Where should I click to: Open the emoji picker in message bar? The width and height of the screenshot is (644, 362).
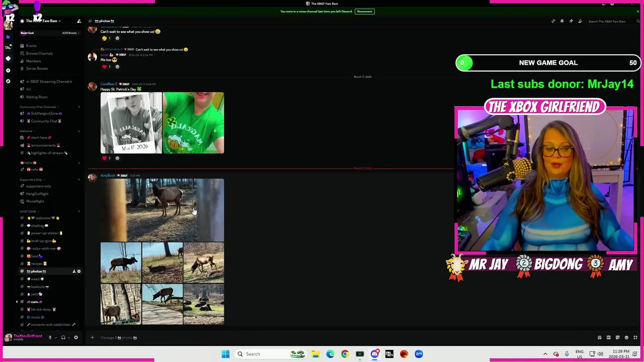(x=626, y=337)
